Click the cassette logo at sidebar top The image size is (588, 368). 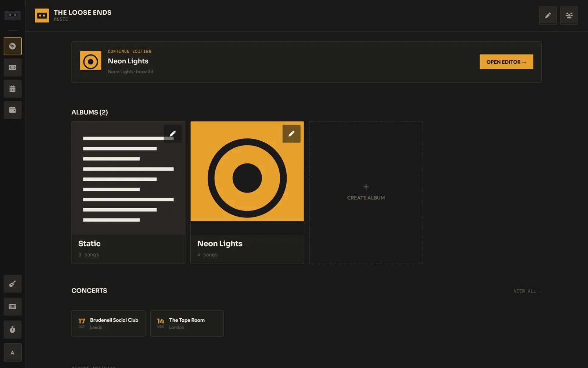tap(12, 15)
